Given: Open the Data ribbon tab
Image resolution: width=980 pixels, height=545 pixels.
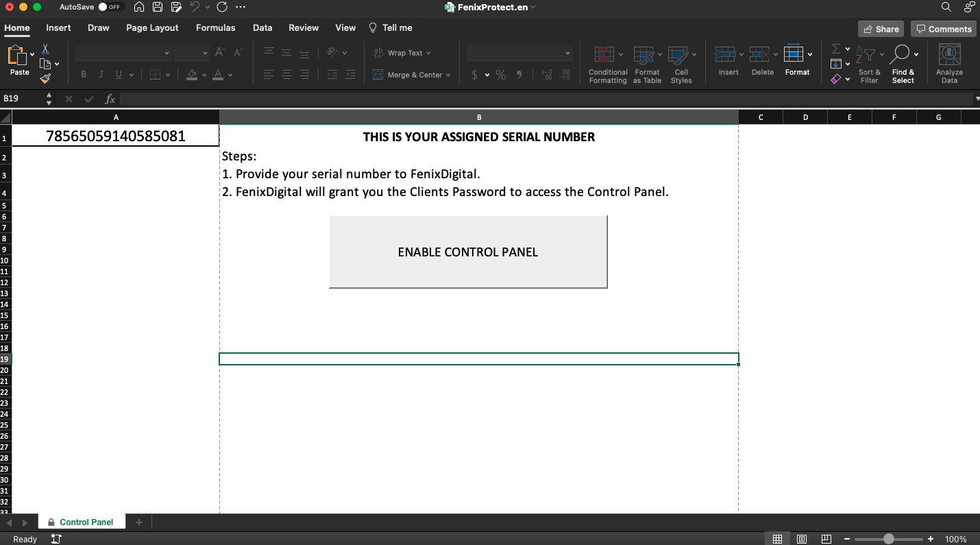Looking at the screenshot, I should (x=262, y=28).
